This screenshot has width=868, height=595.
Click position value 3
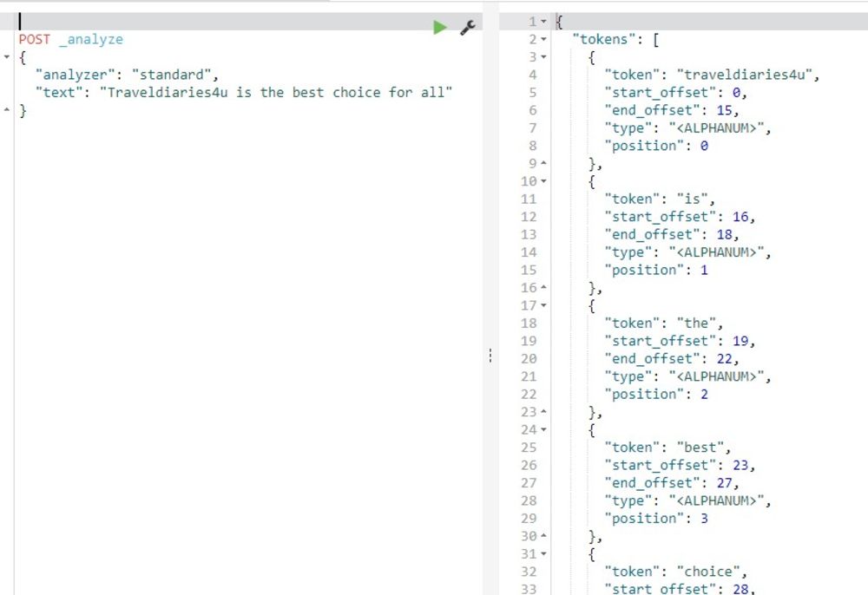coord(704,518)
